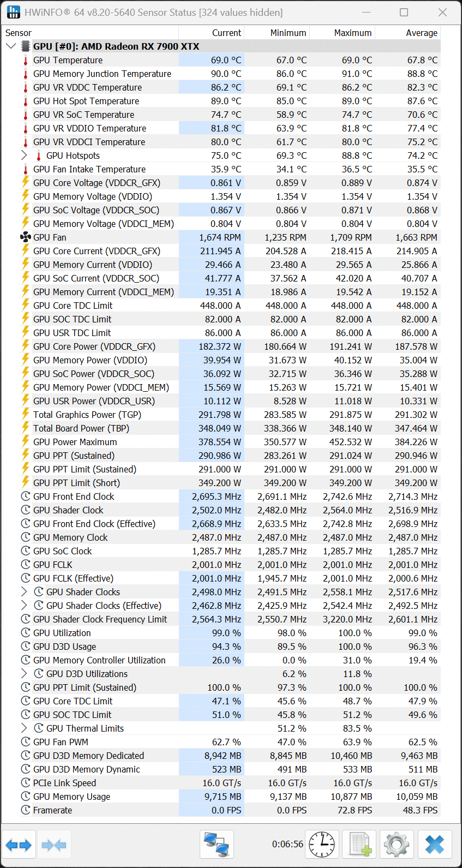
Task: Click the 69.0 °C current GPU Temperature value
Action: [226, 60]
